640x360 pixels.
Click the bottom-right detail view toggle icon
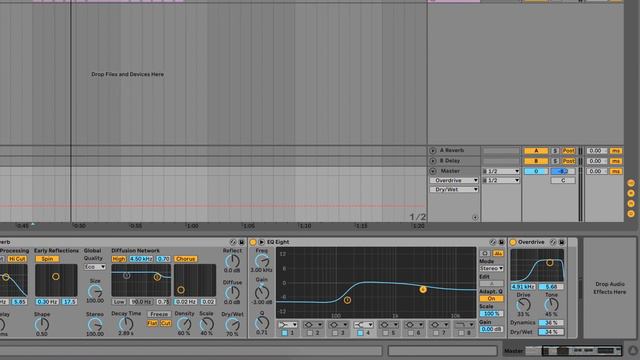(633, 350)
